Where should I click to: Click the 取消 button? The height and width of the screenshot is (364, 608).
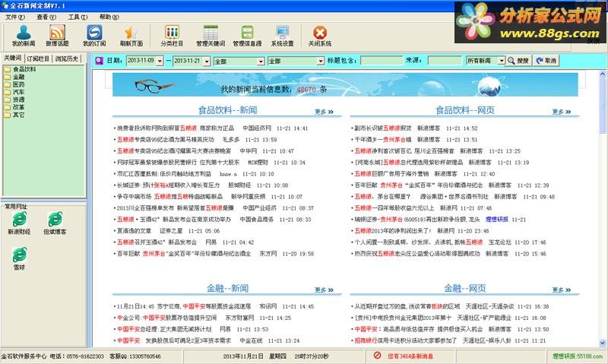click(x=546, y=61)
